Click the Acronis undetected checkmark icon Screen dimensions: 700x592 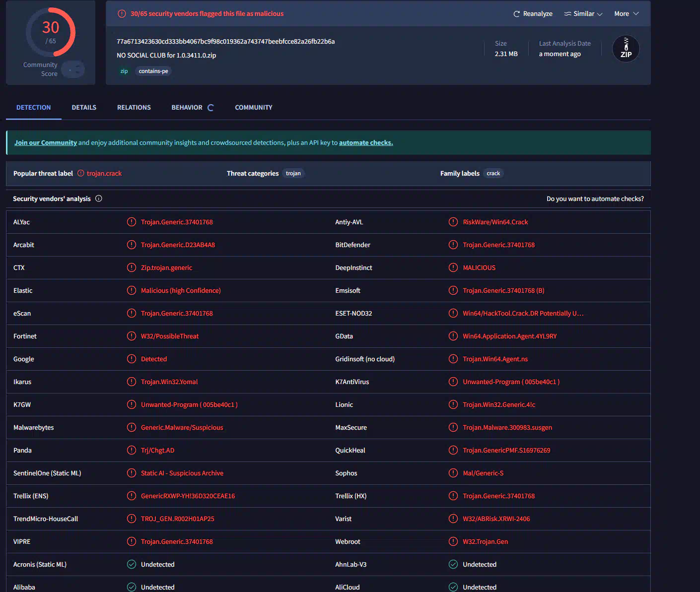click(x=132, y=564)
